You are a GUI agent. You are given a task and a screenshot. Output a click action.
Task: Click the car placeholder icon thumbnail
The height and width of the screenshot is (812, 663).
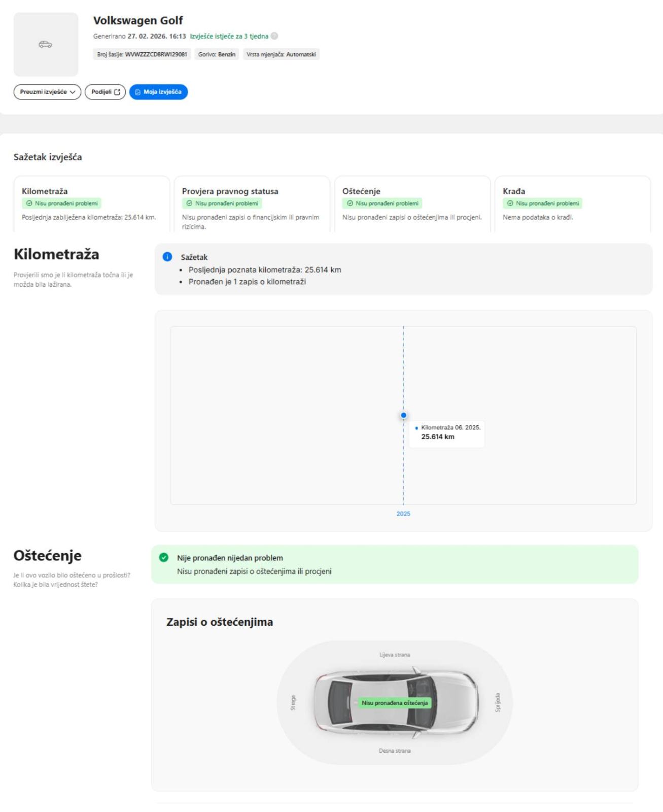[x=46, y=45]
